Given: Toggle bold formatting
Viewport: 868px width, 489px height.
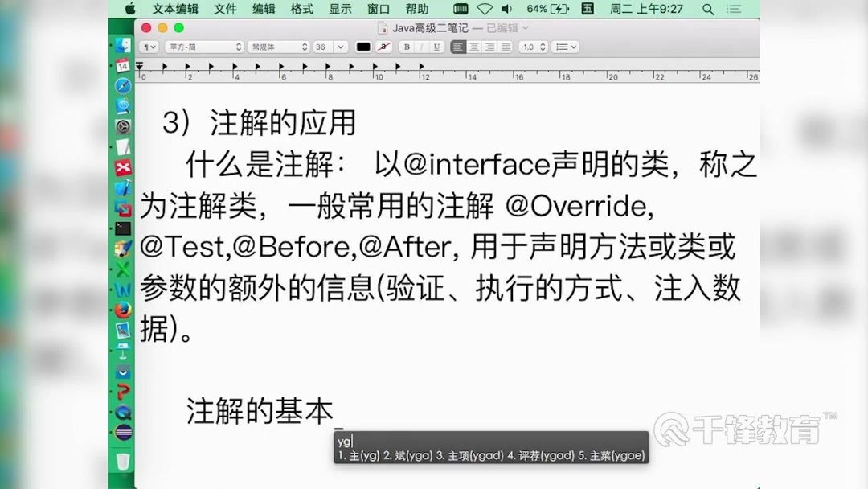Looking at the screenshot, I should pos(407,47).
